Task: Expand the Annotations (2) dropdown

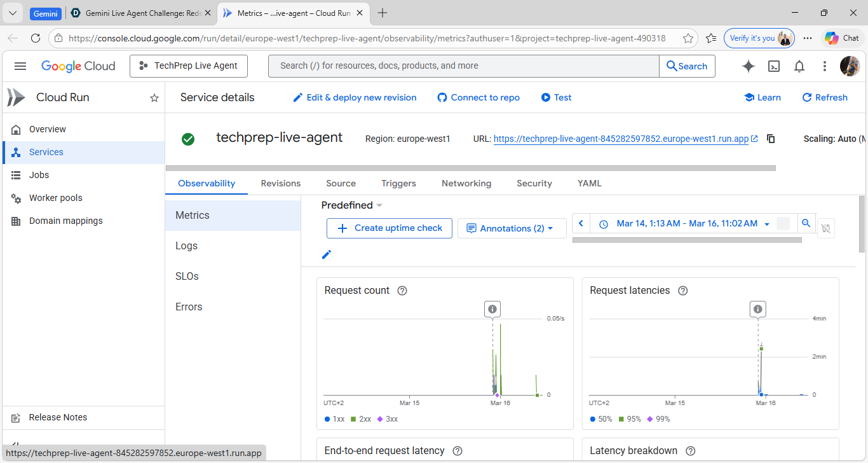Action: pyautogui.click(x=512, y=228)
